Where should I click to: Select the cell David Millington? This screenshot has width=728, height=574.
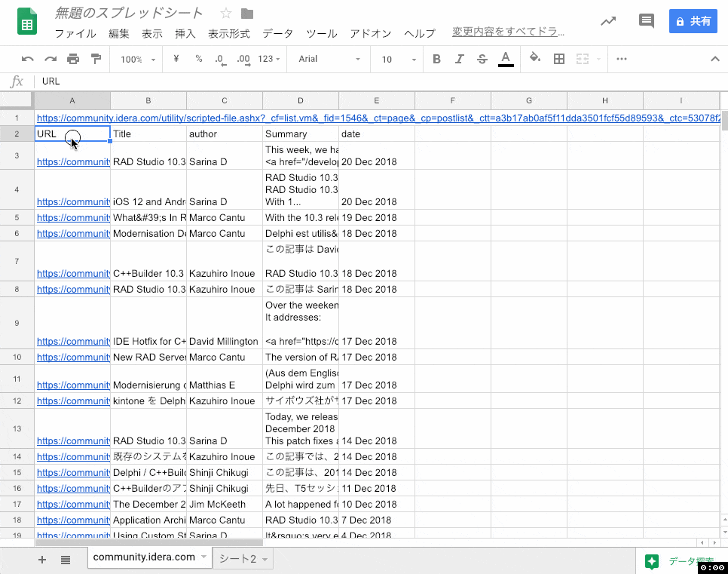click(225, 323)
